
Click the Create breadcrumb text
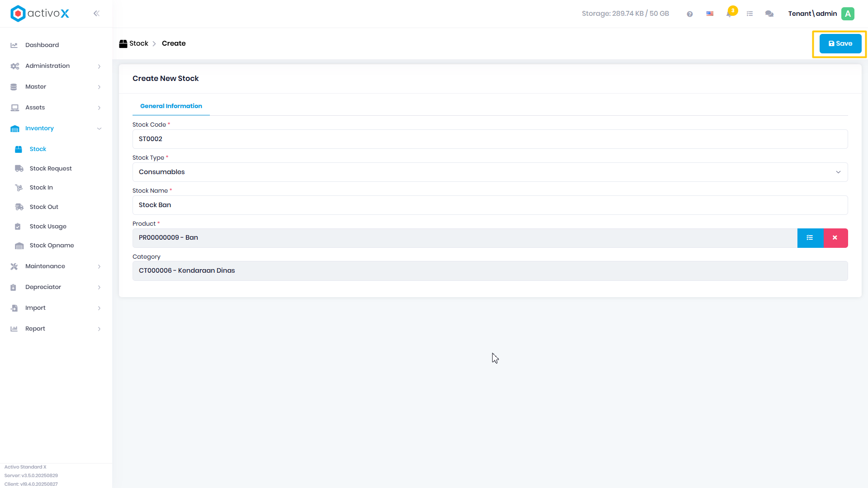[174, 43]
